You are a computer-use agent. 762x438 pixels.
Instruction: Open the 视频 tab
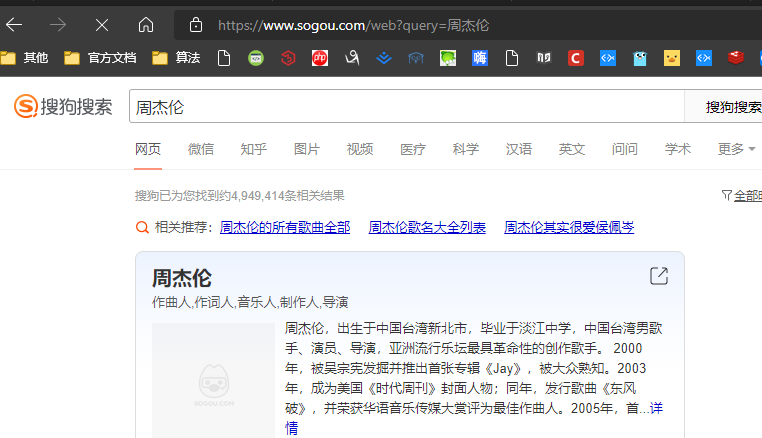[x=360, y=149]
